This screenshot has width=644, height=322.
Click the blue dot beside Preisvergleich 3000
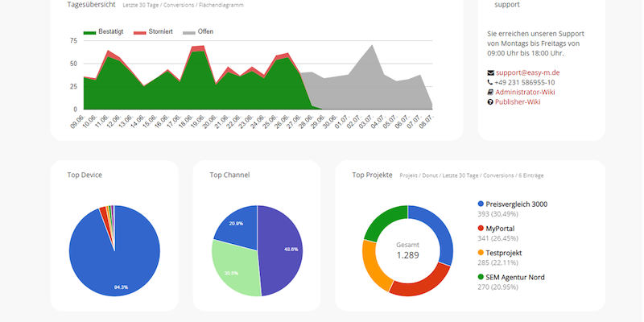pyautogui.click(x=481, y=204)
